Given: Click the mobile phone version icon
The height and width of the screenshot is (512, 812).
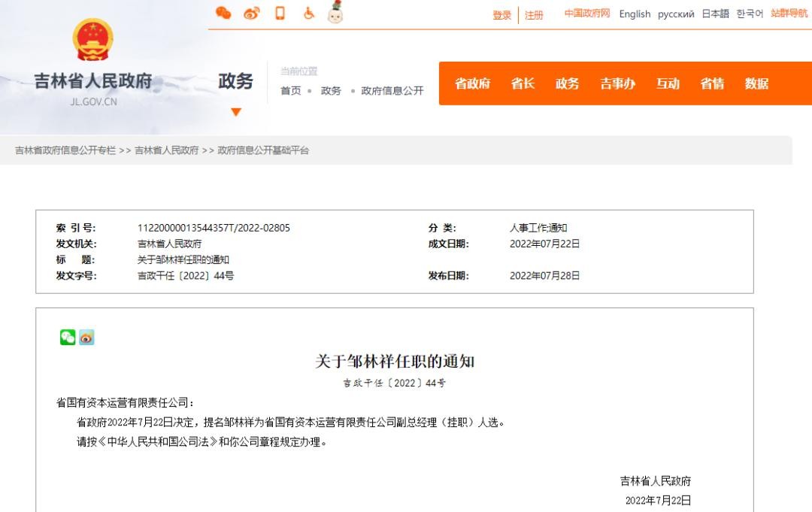Looking at the screenshot, I should (x=280, y=13).
